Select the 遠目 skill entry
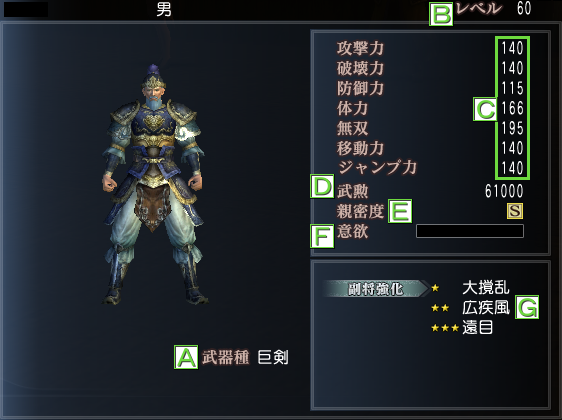 pos(477,328)
